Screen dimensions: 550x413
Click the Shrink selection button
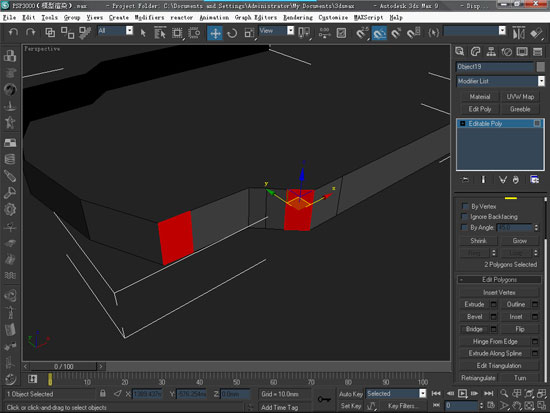478,241
